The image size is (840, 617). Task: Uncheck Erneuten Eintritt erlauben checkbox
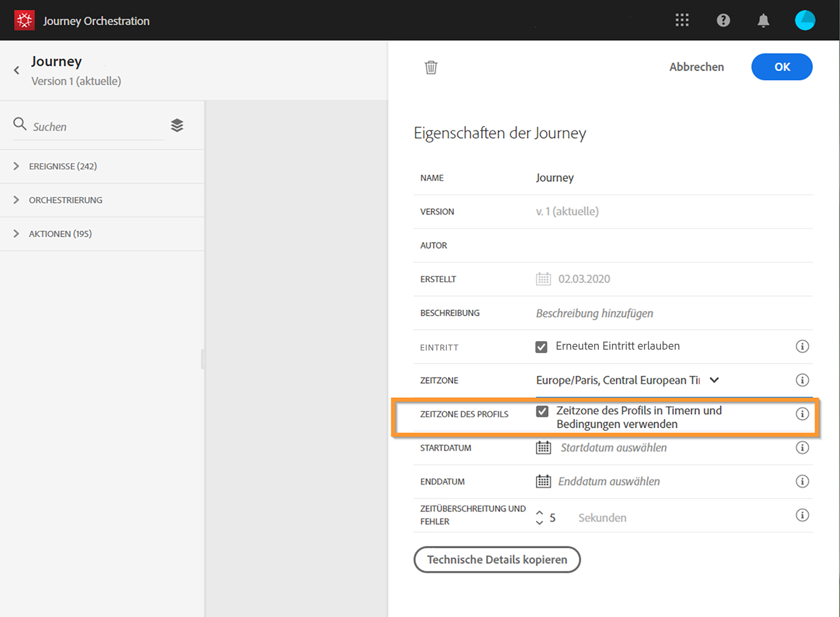541,347
